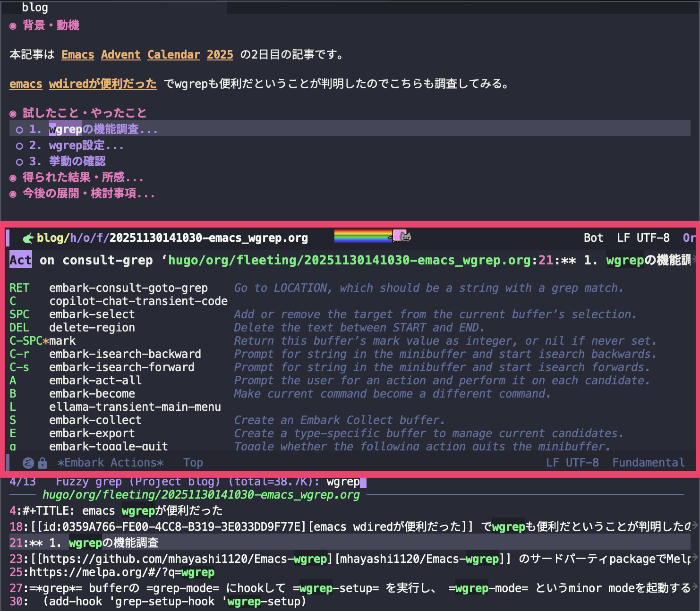700x611 pixels.
Task: Click the org unicorn icon in modeline
Action: click(28, 238)
